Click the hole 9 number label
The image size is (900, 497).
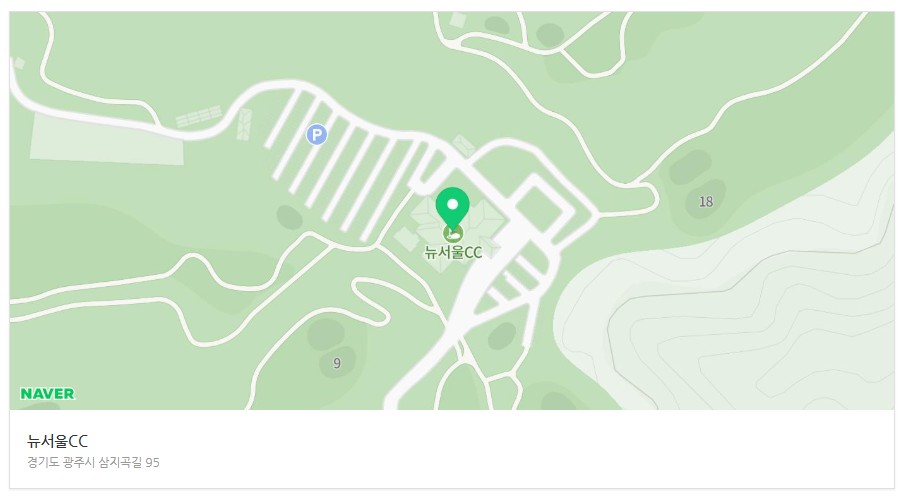337,363
